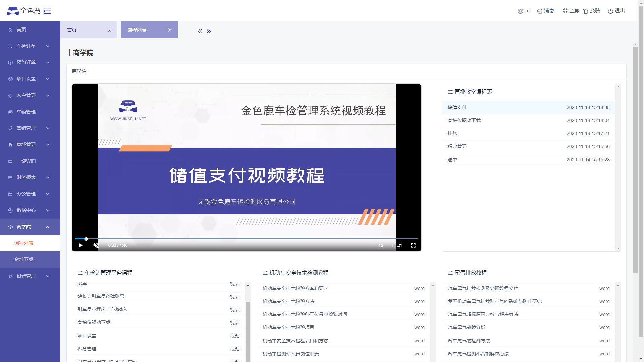
Task: Expand the 项目设置 menu chevron
Action: [x=48, y=79]
